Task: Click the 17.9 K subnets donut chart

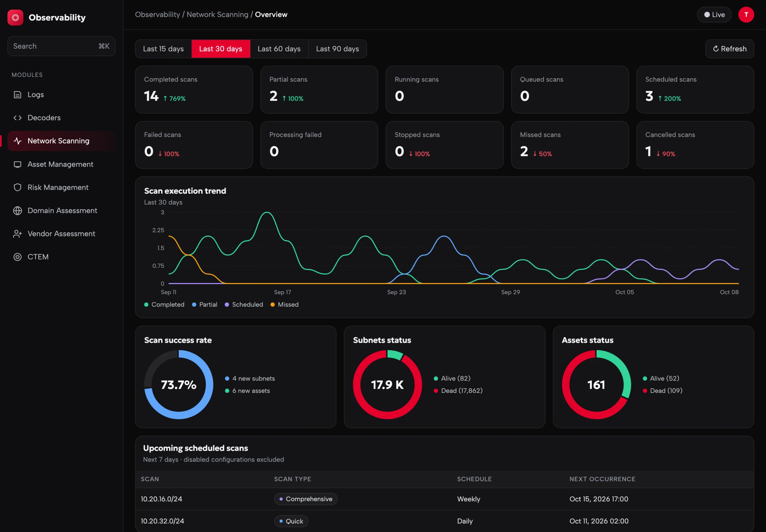Action: [x=387, y=385]
